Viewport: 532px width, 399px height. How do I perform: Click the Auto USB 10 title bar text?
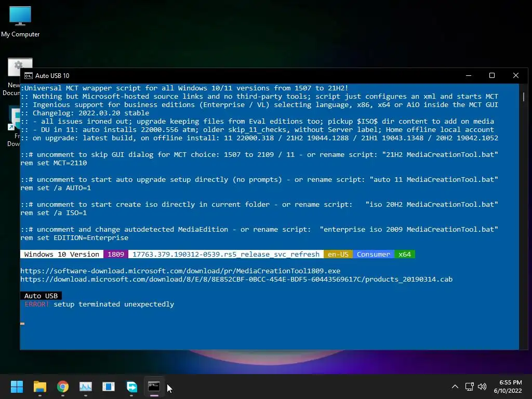pyautogui.click(x=52, y=76)
